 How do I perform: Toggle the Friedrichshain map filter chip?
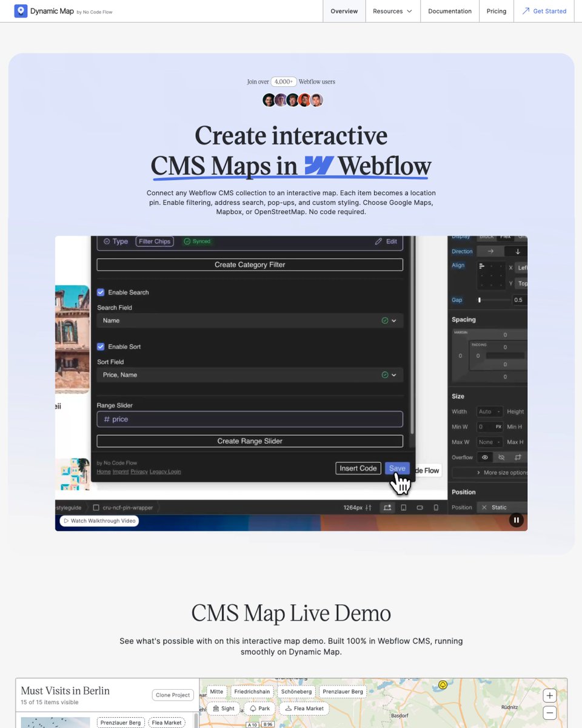click(x=252, y=692)
